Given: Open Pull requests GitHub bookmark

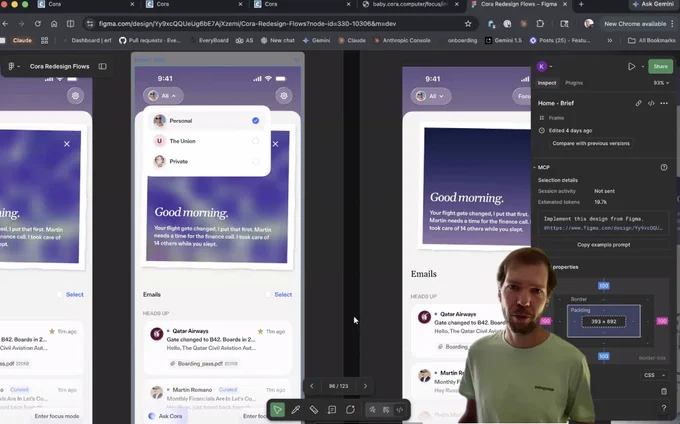Looking at the screenshot, I should (149, 40).
